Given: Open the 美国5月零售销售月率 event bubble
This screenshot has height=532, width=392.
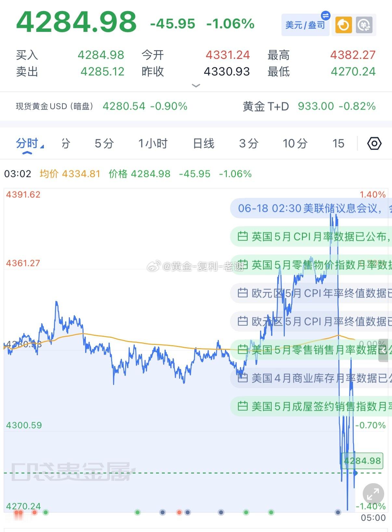Looking at the screenshot, I should click(311, 350).
